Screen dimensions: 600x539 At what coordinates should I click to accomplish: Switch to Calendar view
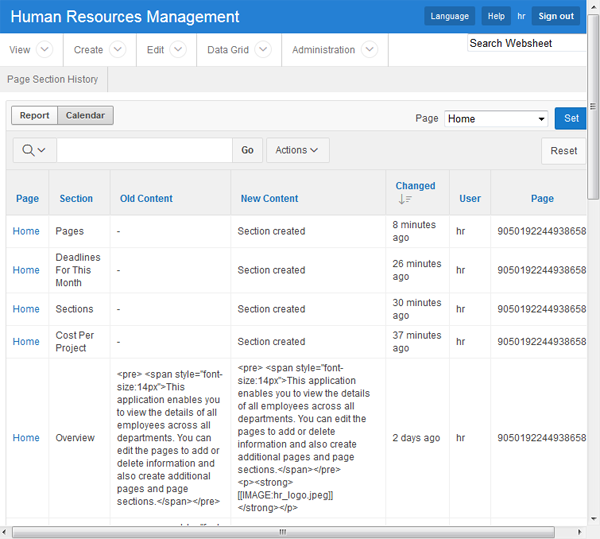(85, 116)
